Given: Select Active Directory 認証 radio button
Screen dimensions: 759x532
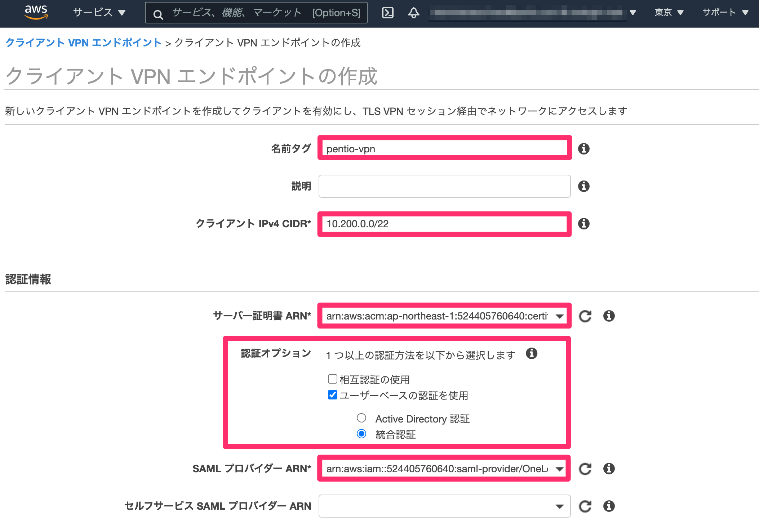Looking at the screenshot, I should (x=361, y=418).
